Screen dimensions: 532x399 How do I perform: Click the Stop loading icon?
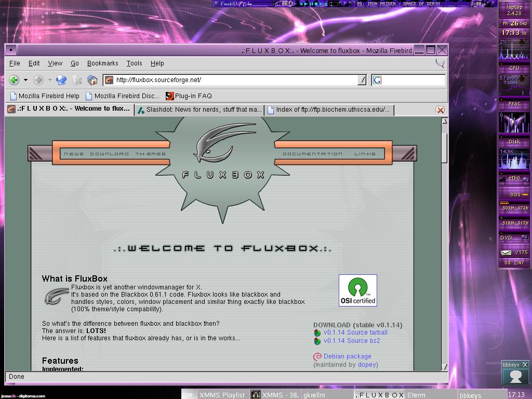coord(77,80)
